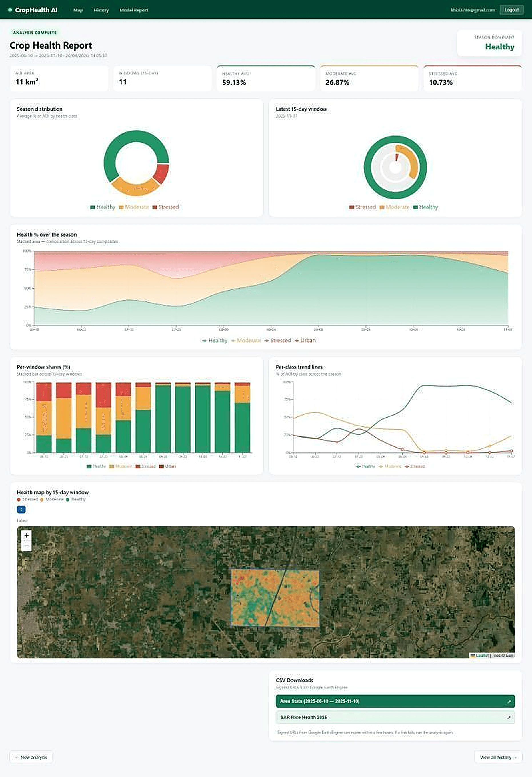The width and height of the screenshot is (532, 777).
Task: Click the CropHealth AI logo
Action: (x=33, y=10)
